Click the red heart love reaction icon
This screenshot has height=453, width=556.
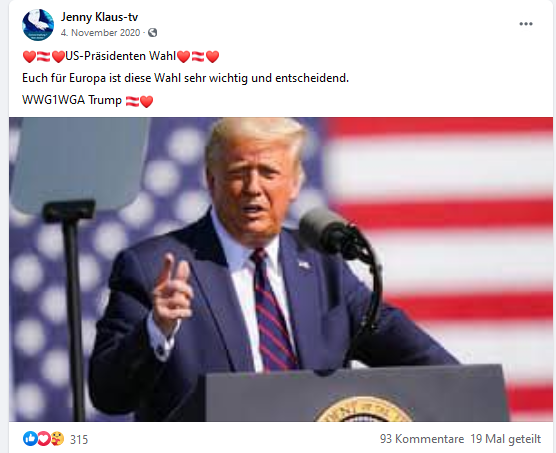click(x=44, y=439)
